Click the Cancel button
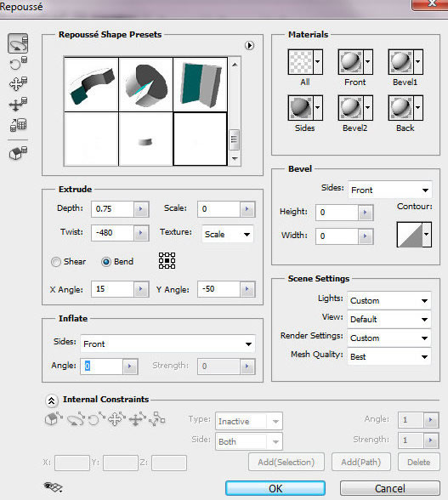This screenshot has width=448, height=500. coord(390,488)
